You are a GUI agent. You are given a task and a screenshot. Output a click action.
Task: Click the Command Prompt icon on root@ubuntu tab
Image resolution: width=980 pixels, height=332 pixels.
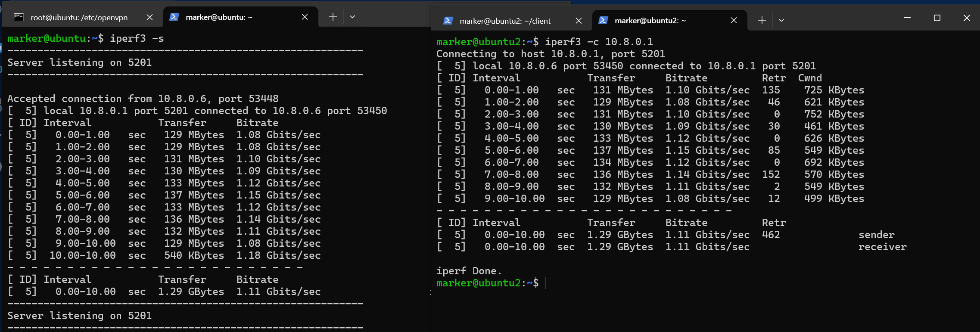pyautogui.click(x=19, y=17)
